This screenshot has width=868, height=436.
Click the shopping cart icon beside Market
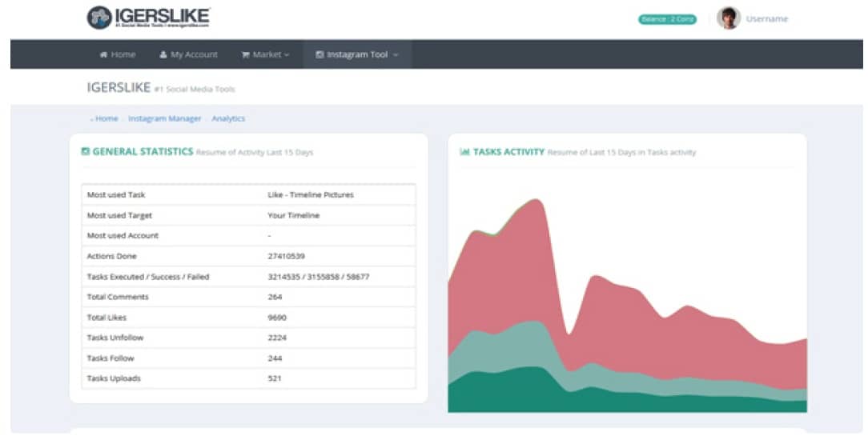click(245, 54)
